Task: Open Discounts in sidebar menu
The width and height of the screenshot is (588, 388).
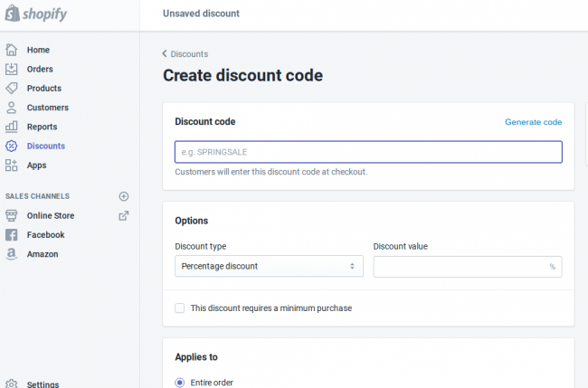Action: click(45, 146)
